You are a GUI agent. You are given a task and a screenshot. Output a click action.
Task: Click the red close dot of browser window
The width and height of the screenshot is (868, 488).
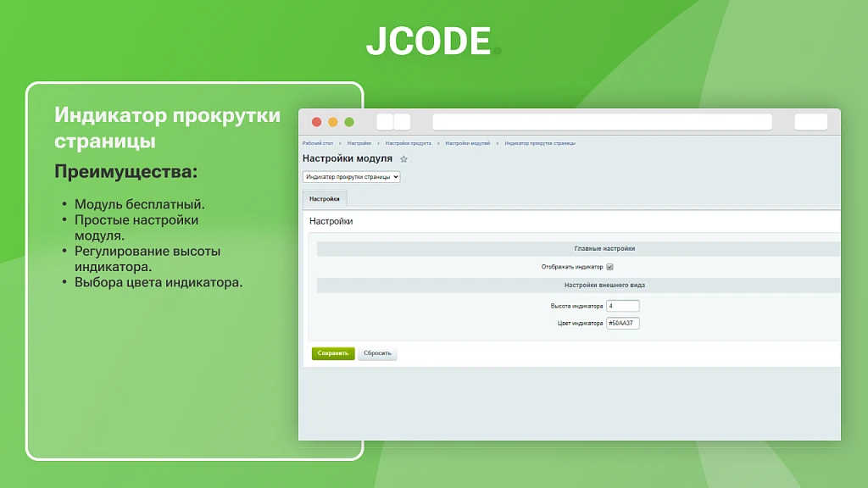(x=317, y=122)
